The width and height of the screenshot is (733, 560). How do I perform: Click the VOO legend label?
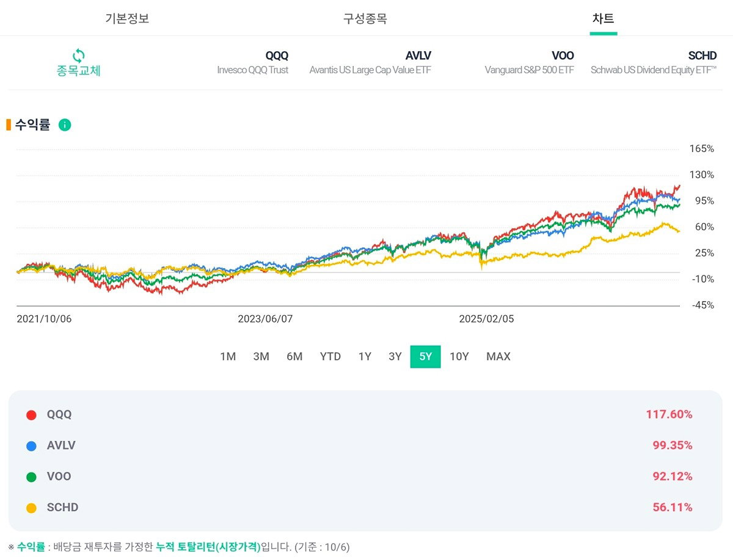pos(59,476)
